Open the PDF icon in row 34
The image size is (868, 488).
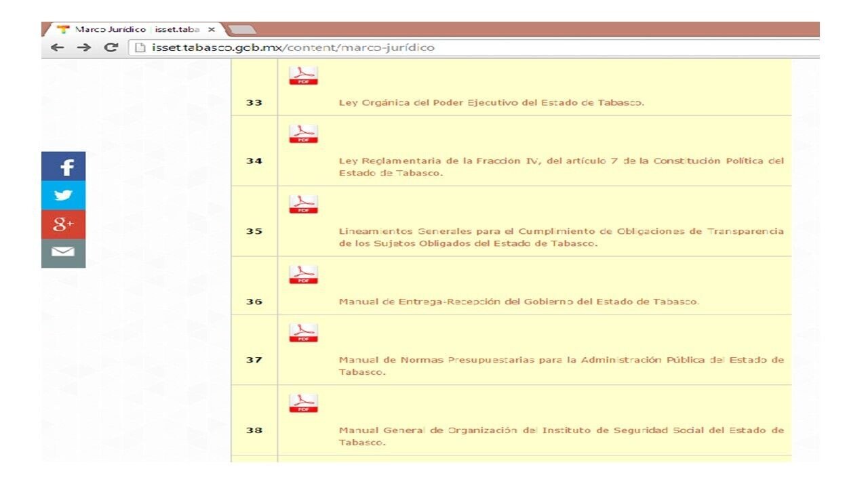click(x=303, y=134)
